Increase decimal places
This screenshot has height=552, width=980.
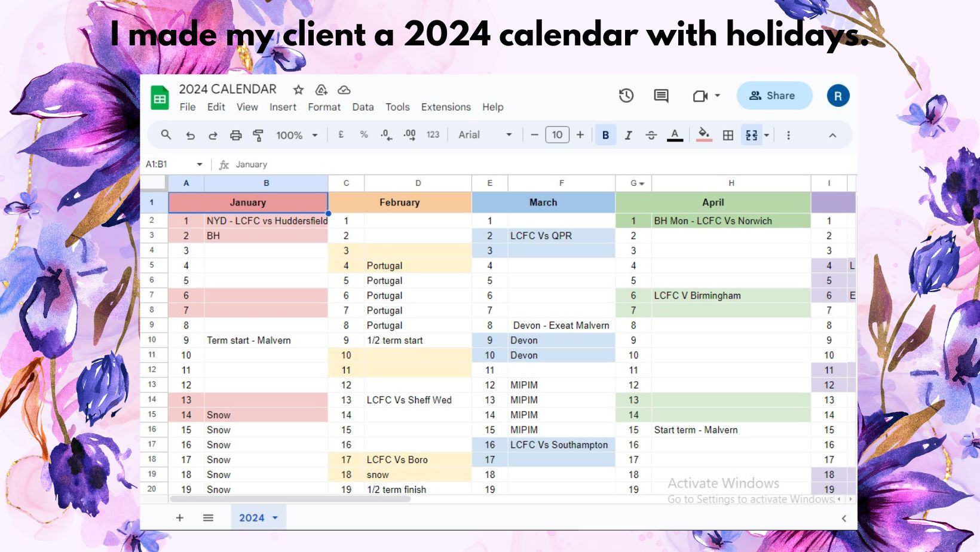(409, 135)
